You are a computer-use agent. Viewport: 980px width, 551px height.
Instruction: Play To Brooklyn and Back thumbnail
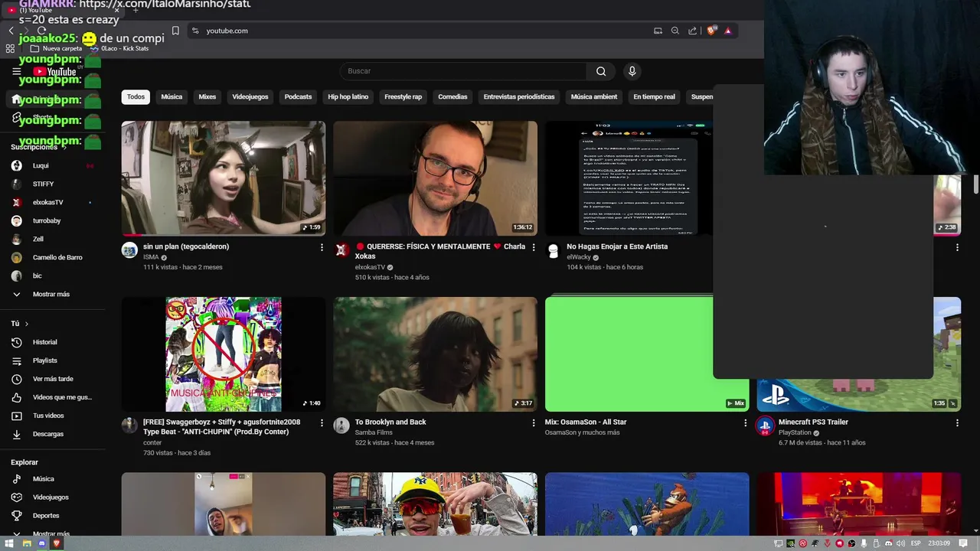435,354
